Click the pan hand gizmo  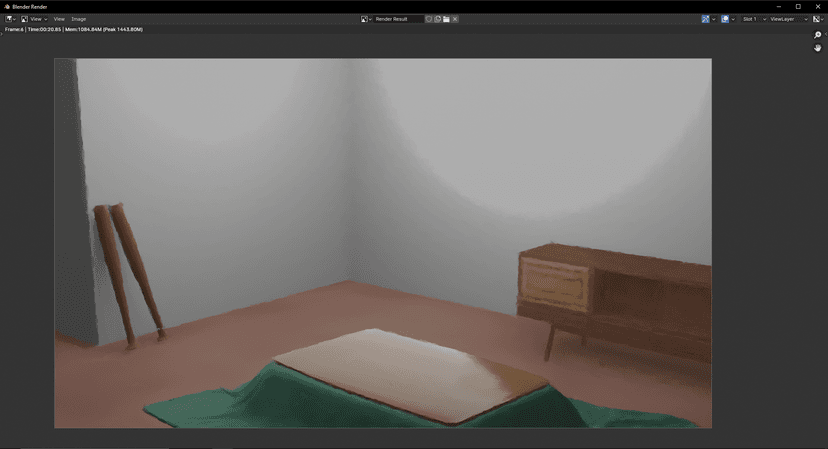(818, 48)
